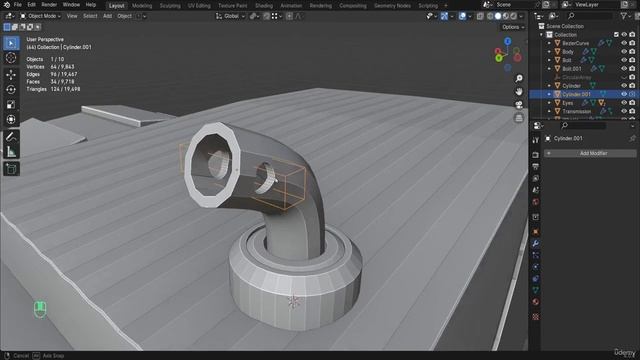Viewport: 640px width, 360px height.
Task: Hide Cylinder.001 in viewport
Action: [x=624, y=94]
